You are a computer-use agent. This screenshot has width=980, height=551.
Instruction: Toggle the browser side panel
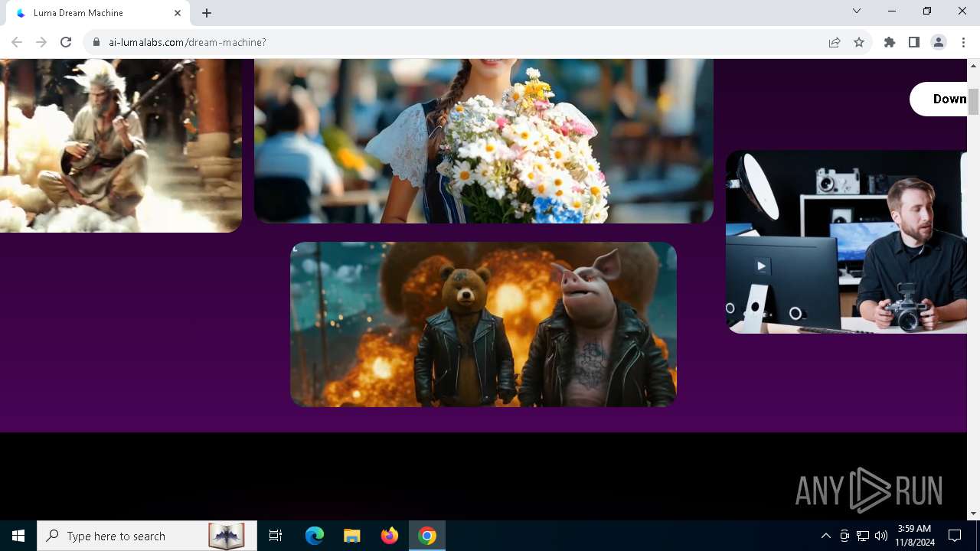coord(914,42)
